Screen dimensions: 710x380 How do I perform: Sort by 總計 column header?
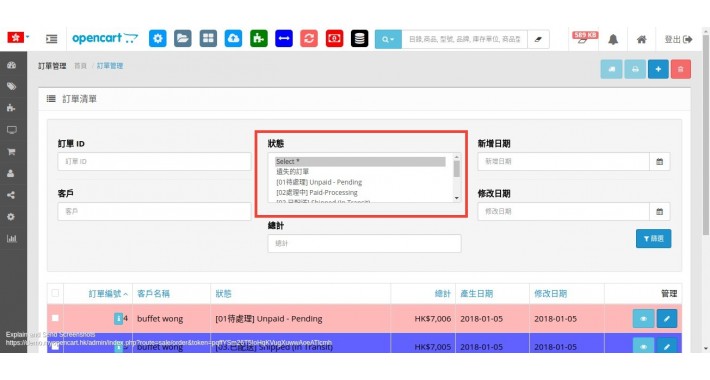pos(443,294)
